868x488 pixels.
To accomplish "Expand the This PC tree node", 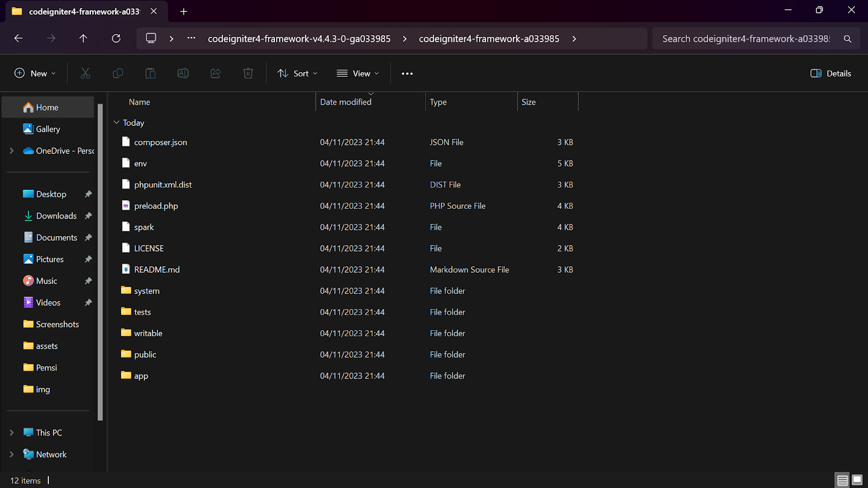I will click(x=11, y=433).
